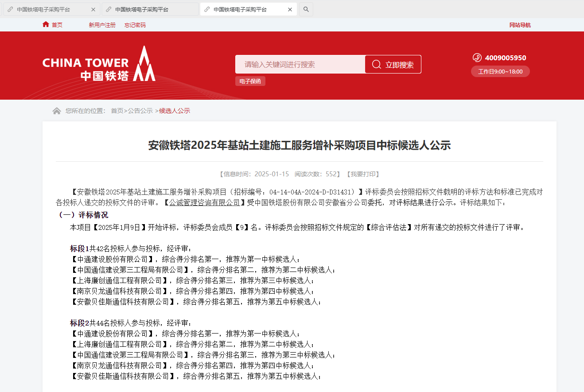Switch to the first browser tab
Viewport: 584px width, 392px height.
point(43,9)
